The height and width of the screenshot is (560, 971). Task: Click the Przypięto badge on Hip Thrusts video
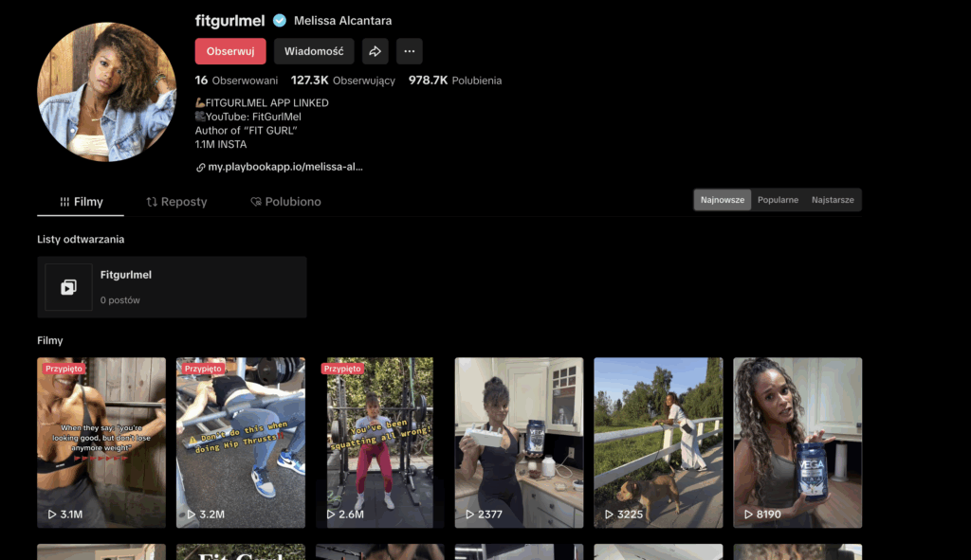[x=203, y=369]
